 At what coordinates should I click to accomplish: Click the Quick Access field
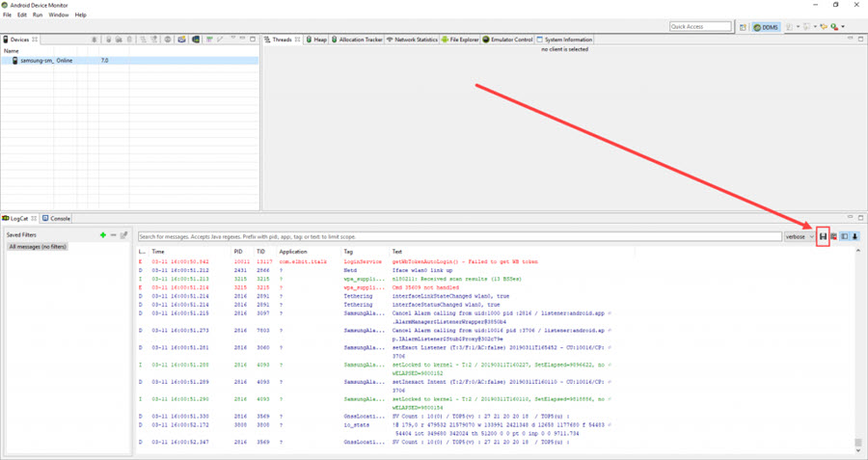tap(700, 27)
